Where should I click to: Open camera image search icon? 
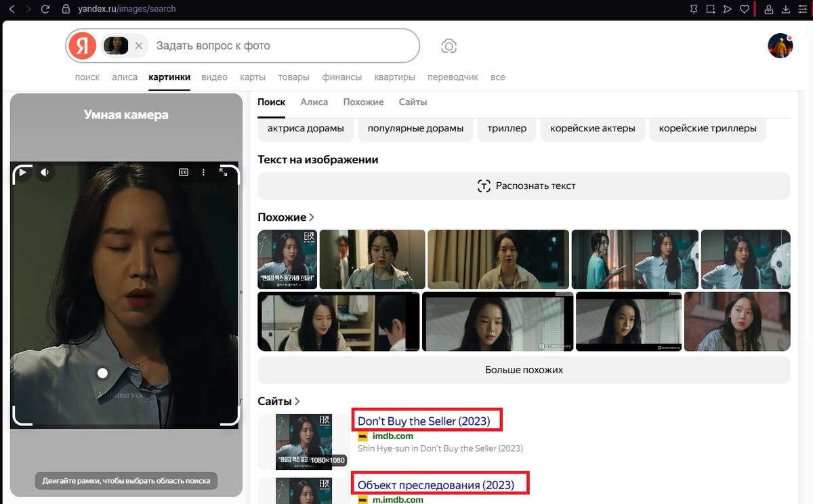(x=449, y=46)
